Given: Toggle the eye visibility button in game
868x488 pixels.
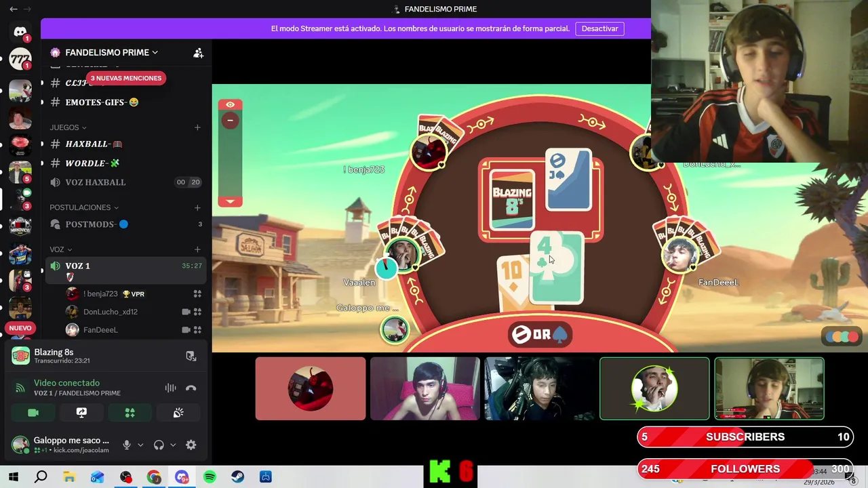Looking at the screenshot, I should pos(230,104).
